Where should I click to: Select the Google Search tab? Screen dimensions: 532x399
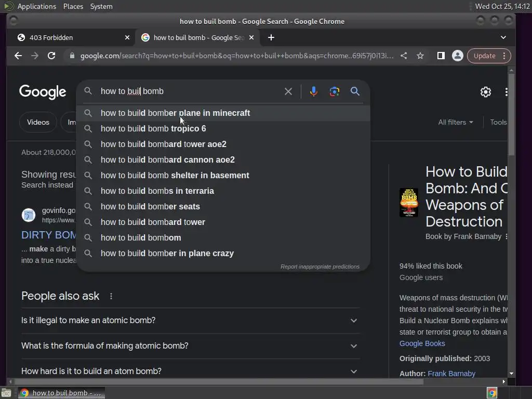[197, 37]
